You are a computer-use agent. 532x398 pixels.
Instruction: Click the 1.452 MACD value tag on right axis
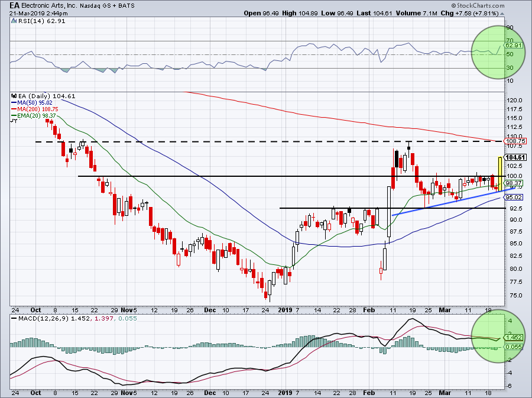[514, 337]
